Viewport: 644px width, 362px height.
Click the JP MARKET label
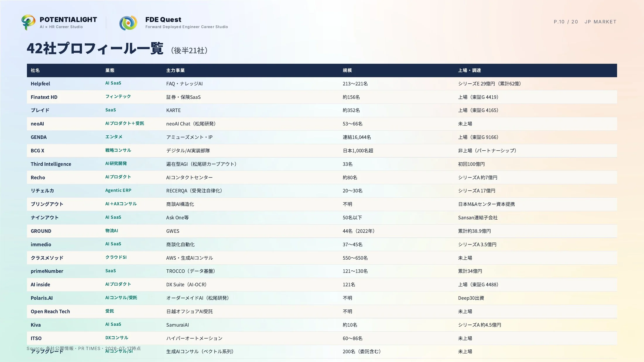[x=600, y=22]
